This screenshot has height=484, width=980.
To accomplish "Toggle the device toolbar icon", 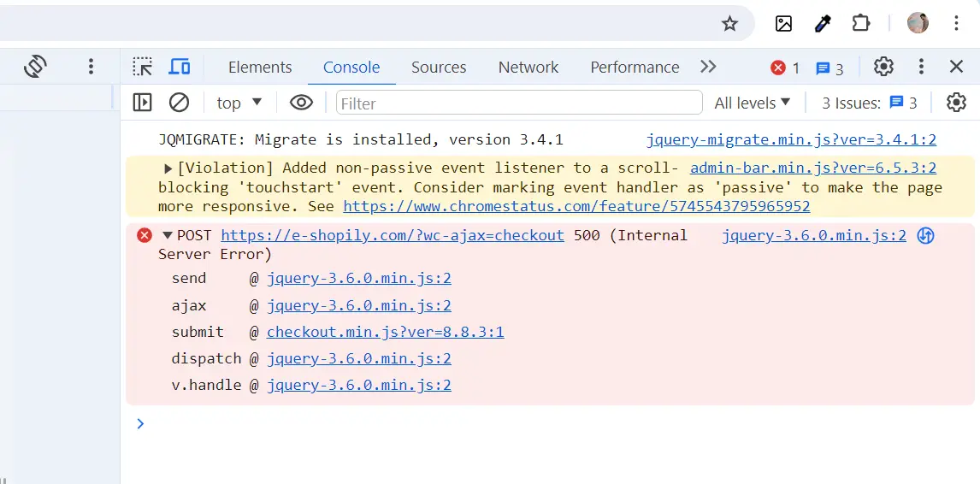I will click(x=179, y=67).
